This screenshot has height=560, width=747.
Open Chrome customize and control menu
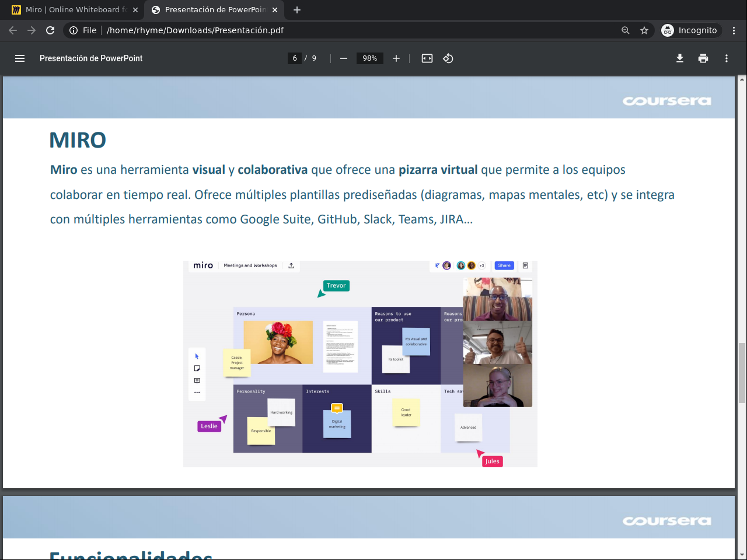click(x=734, y=30)
